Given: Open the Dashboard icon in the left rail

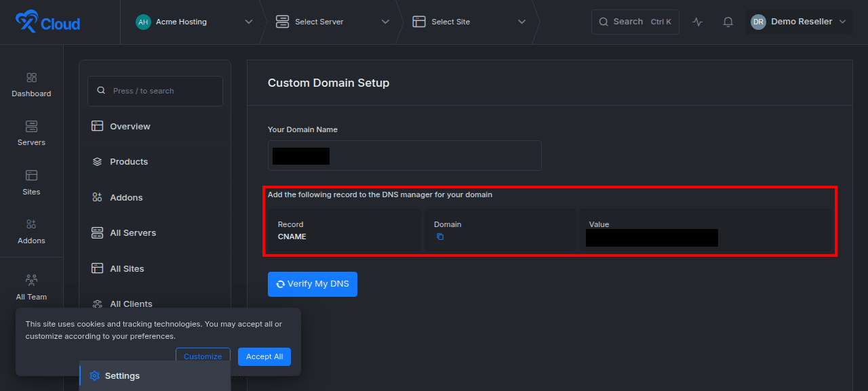Looking at the screenshot, I should coord(31,77).
